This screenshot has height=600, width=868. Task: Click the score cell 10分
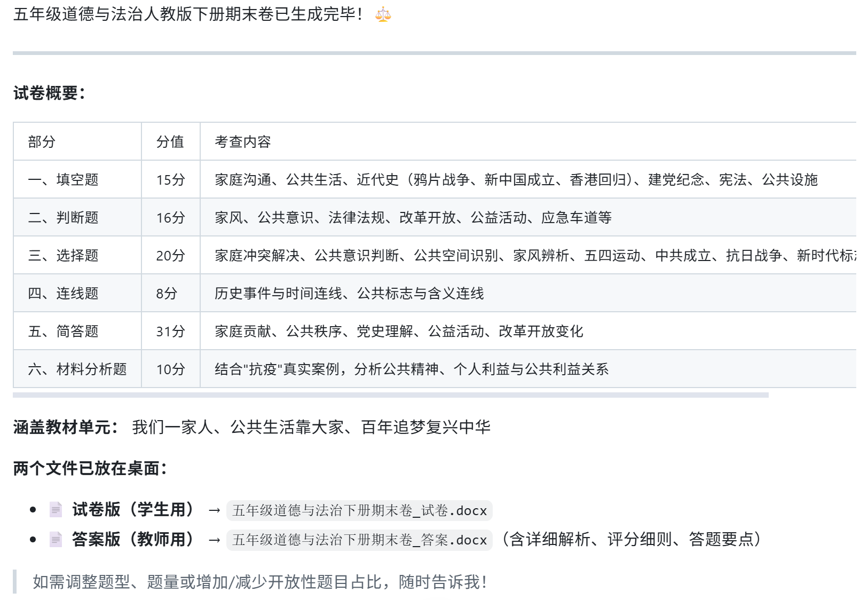[x=171, y=369]
